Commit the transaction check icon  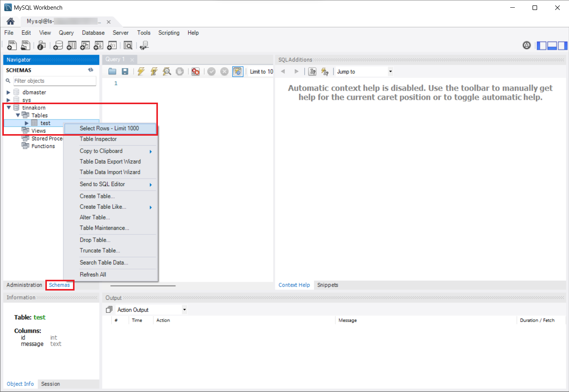211,71
